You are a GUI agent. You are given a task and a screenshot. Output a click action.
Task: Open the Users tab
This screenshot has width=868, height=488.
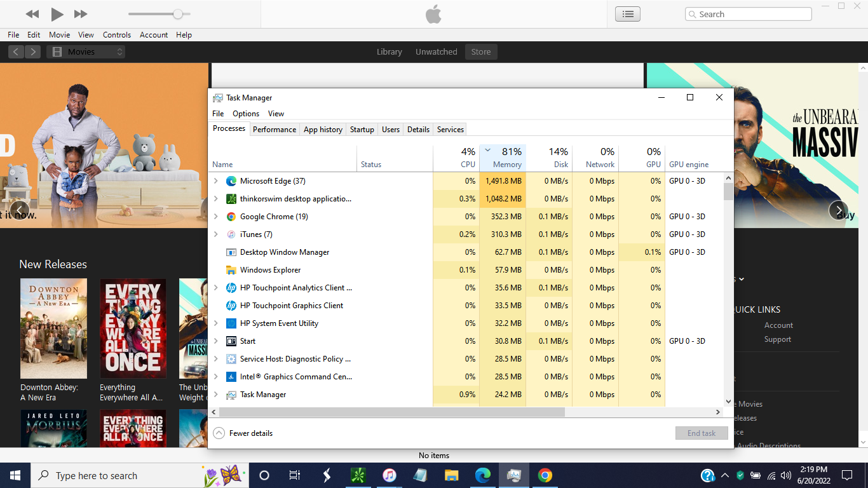(x=391, y=130)
